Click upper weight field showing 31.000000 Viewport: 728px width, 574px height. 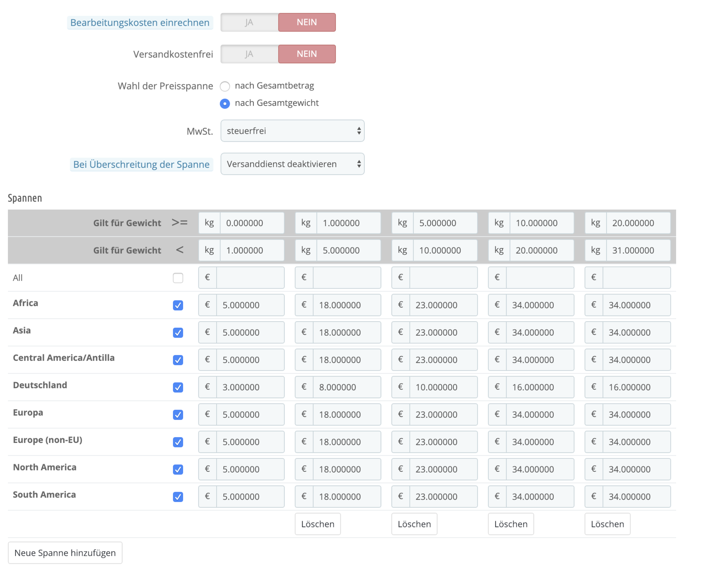(638, 250)
